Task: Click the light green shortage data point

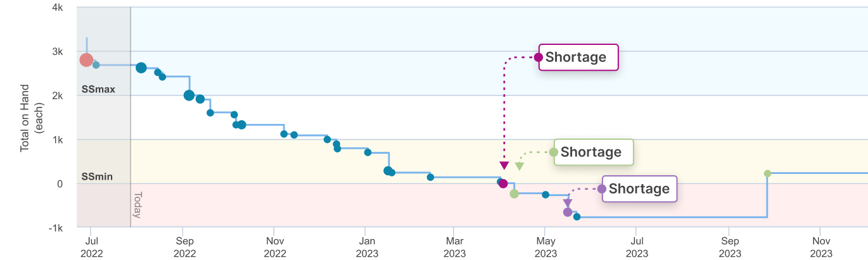Action: [514, 194]
